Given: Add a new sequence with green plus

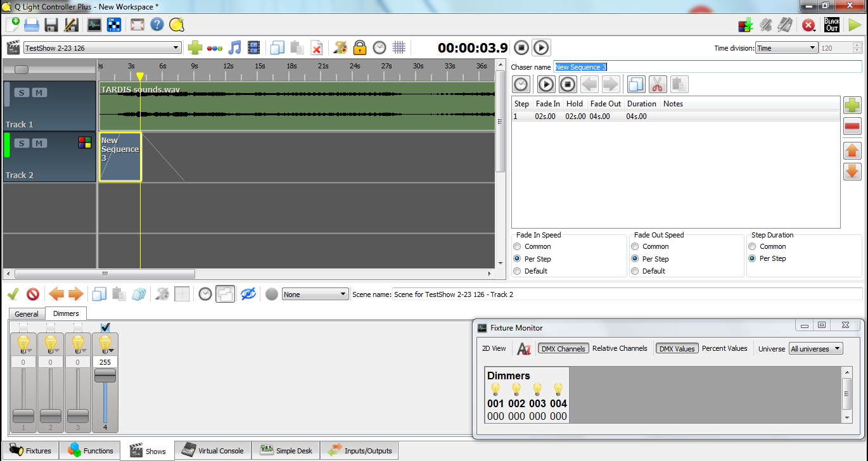Looking at the screenshot, I should (x=195, y=47).
